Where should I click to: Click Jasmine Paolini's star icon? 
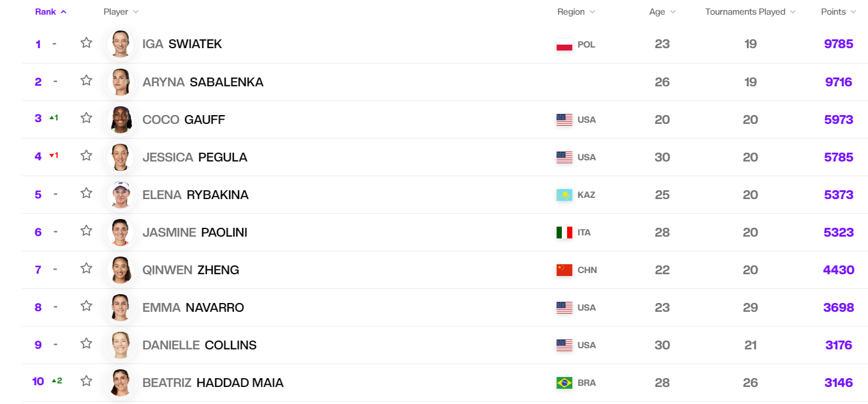(86, 231)
